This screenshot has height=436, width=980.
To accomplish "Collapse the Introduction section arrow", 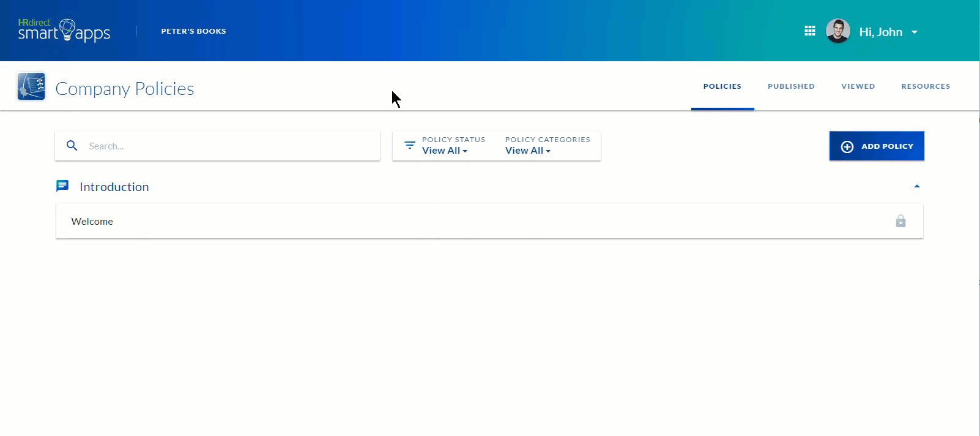I will (x=917, y=186).
